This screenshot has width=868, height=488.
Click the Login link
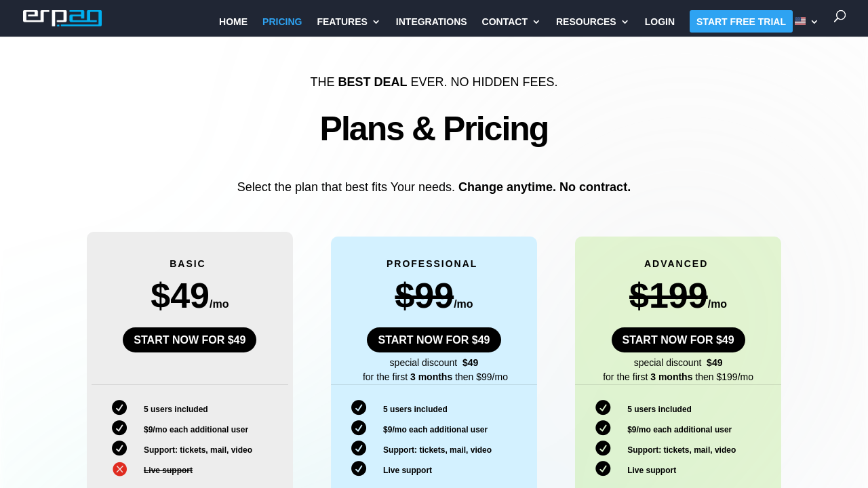point(660,22)
